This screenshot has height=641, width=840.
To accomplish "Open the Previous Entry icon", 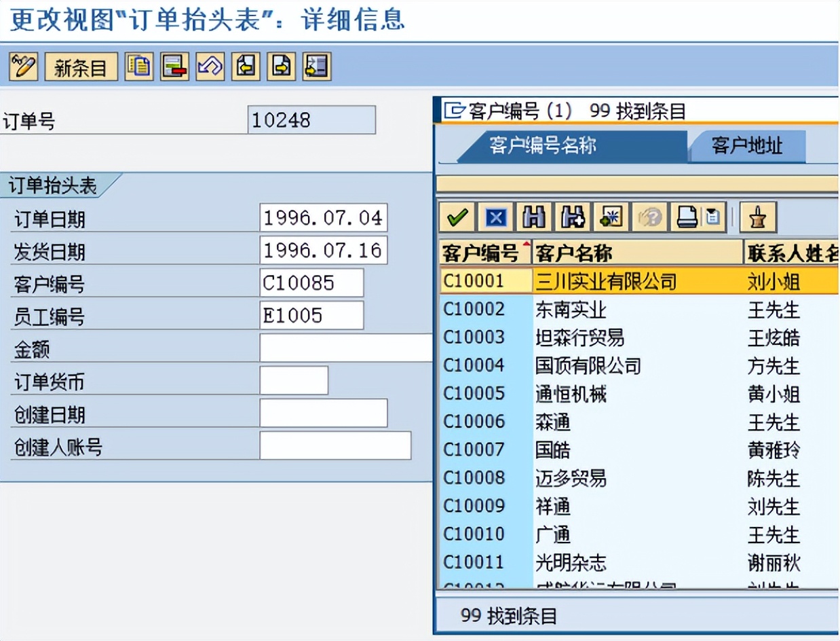I will pyautogui.click(x=245, y=66).
